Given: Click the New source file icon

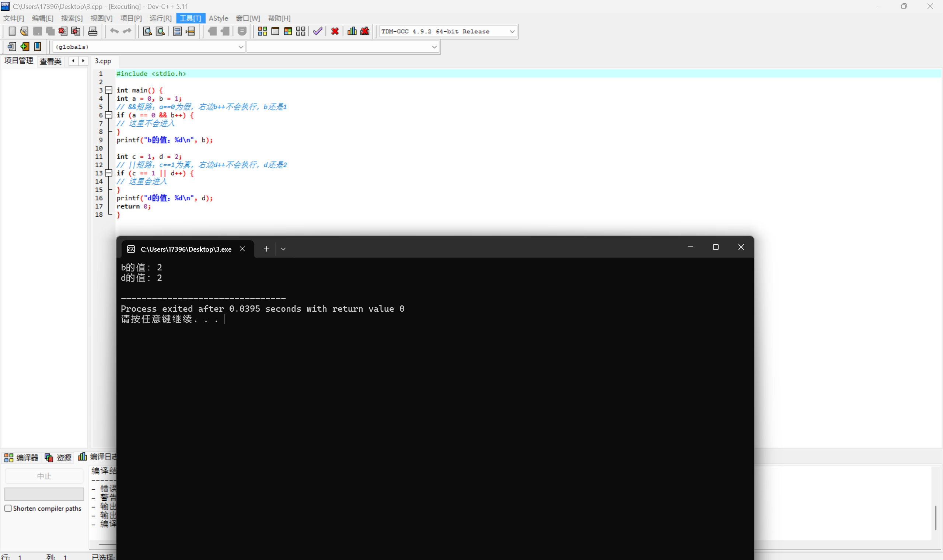Looking at the screenshot, I should pos(12,31).
